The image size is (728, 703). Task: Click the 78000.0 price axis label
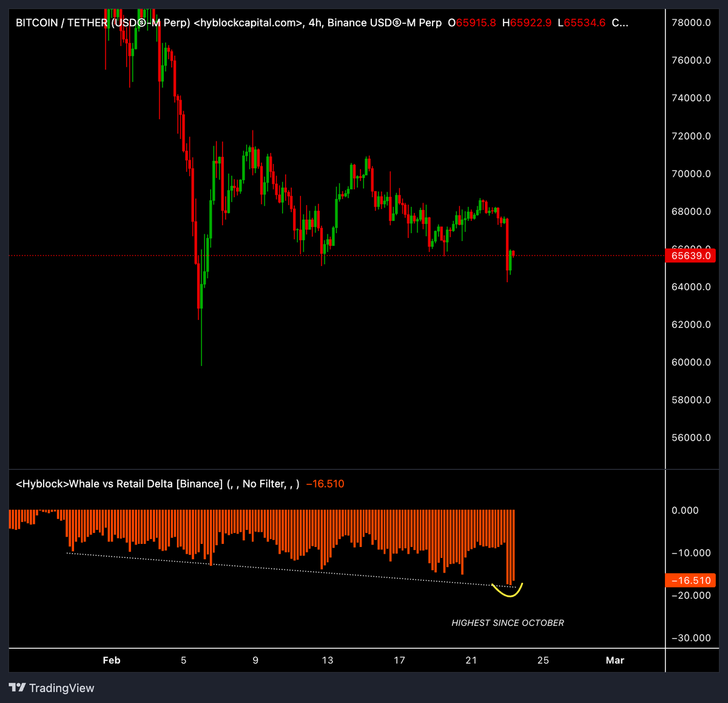(691, 22)
